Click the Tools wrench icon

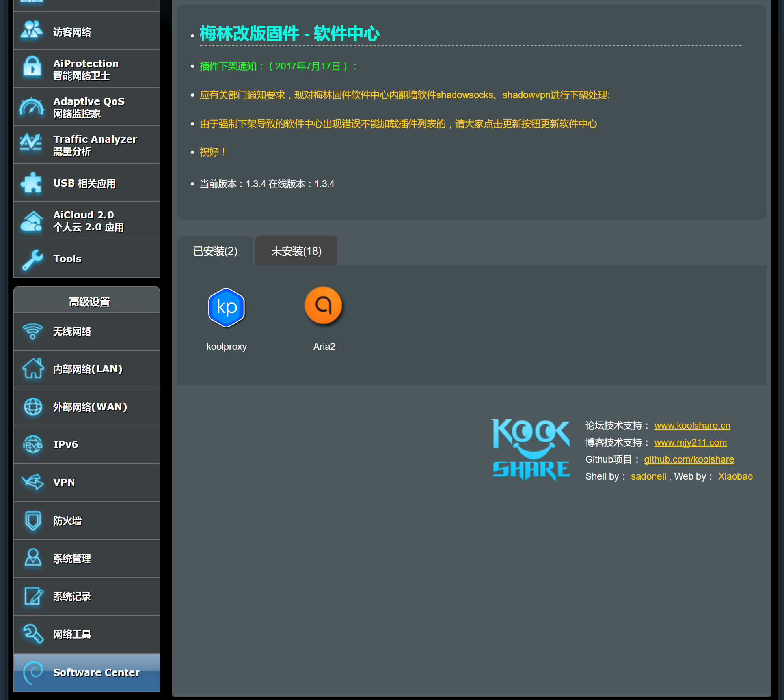[32, 259]
